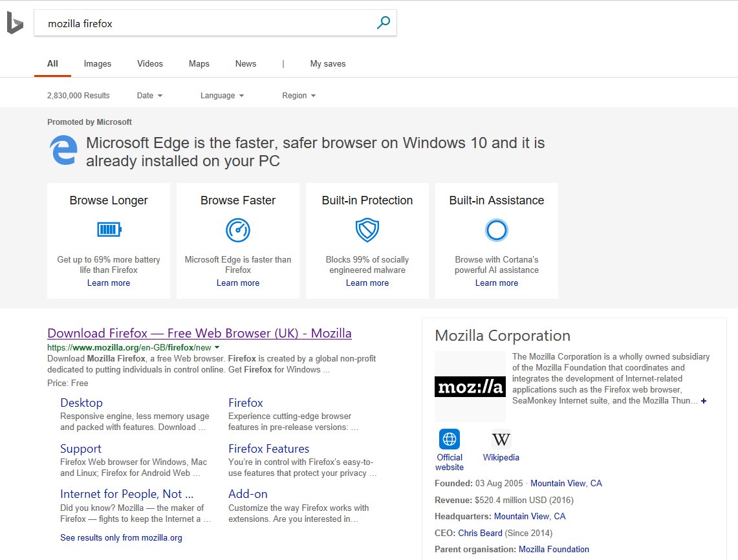Viewport: 738px width, 560px height.
Task: Expand the Language filter dropdown
Action: 222,96
